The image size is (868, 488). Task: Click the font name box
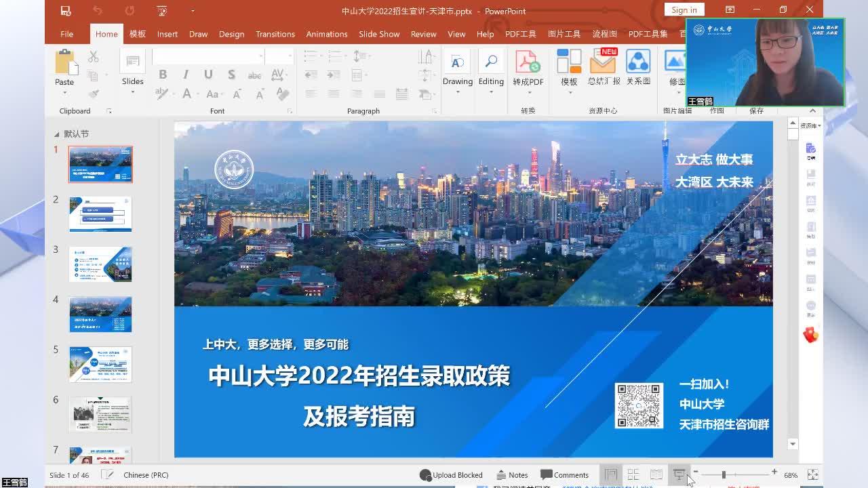pos(207,56)
